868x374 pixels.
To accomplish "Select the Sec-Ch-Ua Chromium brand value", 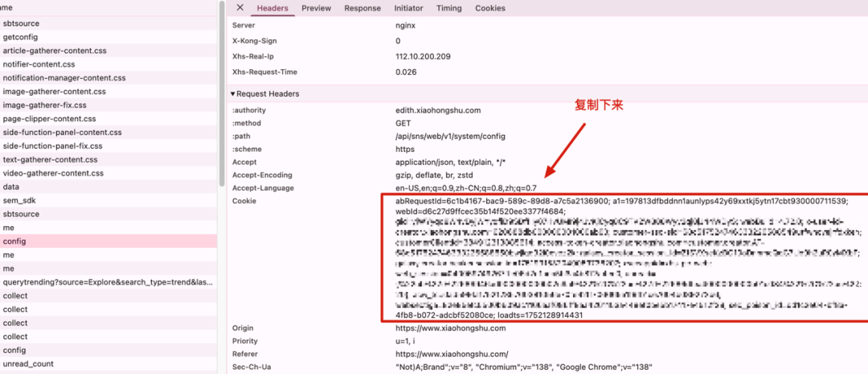I will [x=524, y=367].
